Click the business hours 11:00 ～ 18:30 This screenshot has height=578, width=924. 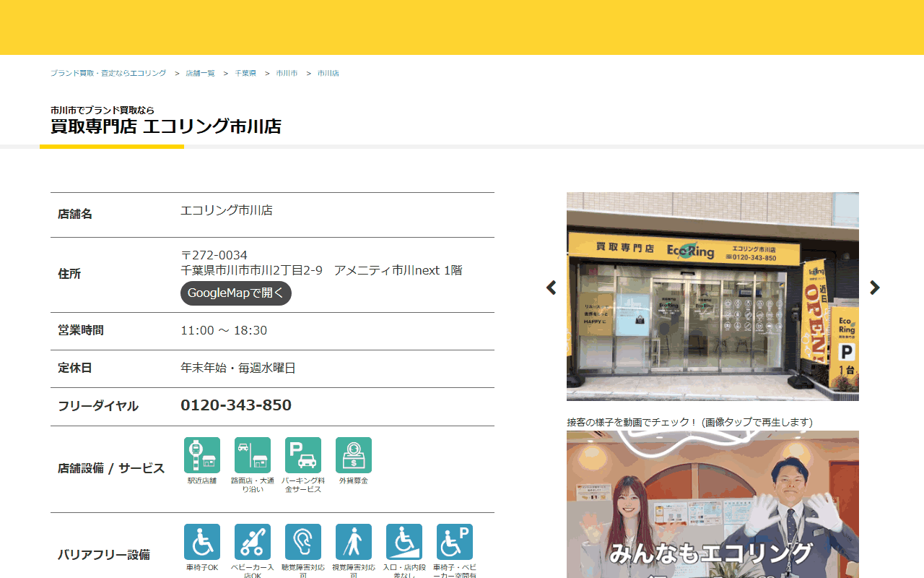tap(224, 331)
